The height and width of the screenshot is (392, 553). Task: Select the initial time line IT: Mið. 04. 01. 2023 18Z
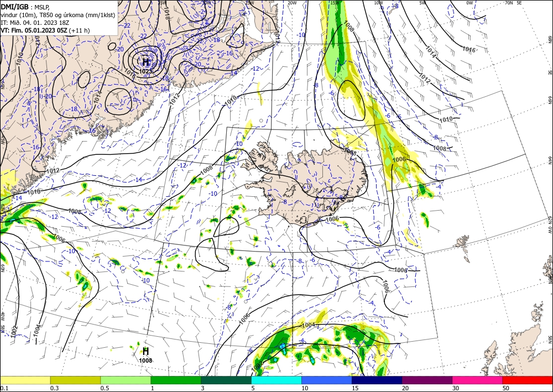coord(35,23)
